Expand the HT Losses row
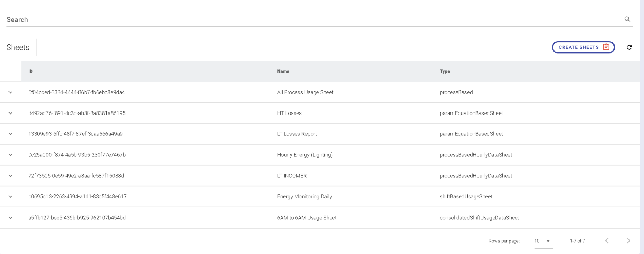The image size is (644, 254). tap(10, 113)
